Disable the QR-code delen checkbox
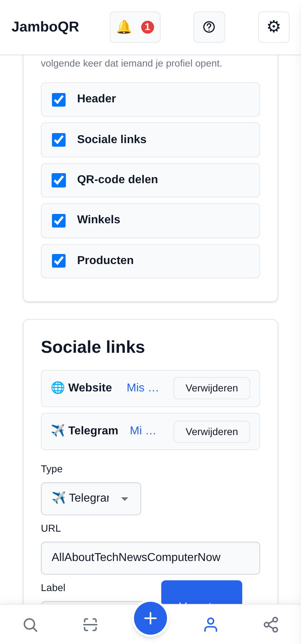Image resolution: width=301 pixels, height=644 pixels. pyautogui.click(x=59, y=180)
